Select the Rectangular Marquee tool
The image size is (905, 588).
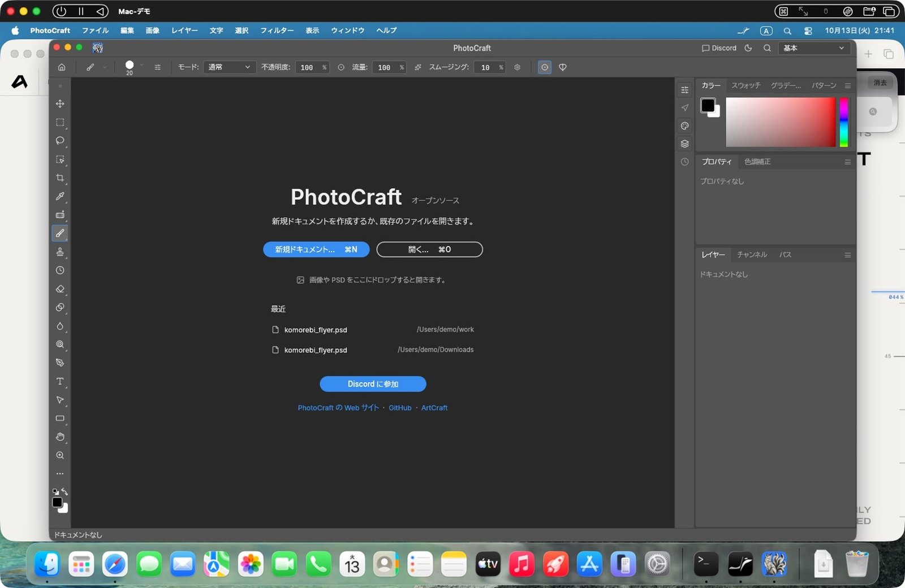(x=60, y=122)
